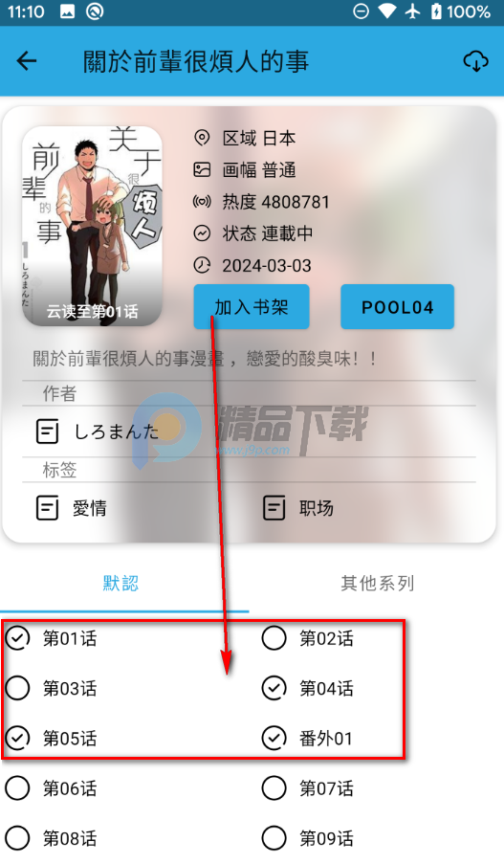Select the 默認 tab
Screen dimensions: 504x864
[121, 583]
